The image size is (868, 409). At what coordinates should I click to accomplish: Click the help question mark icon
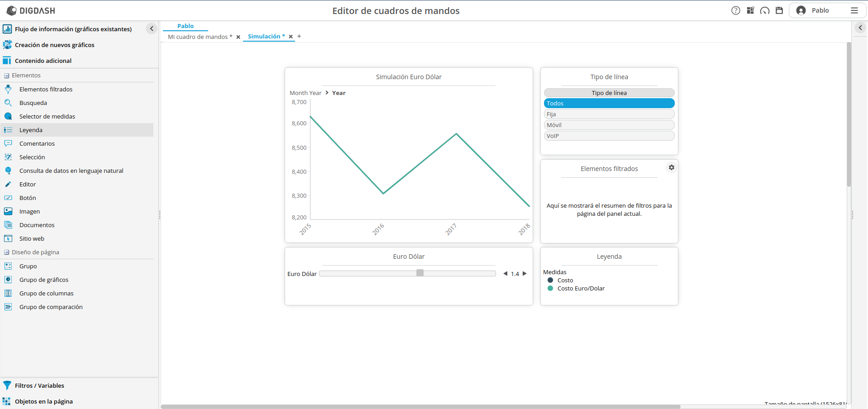[x=735, y=10]
